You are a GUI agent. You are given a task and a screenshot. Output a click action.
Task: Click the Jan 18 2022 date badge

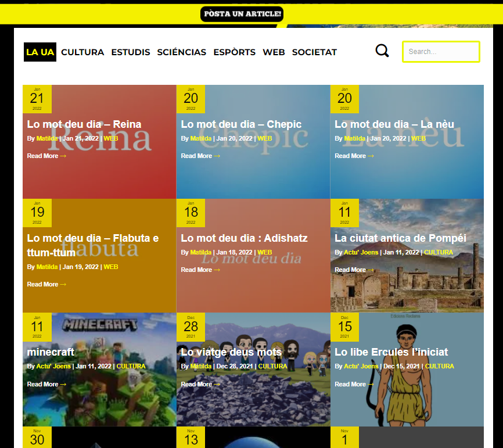point(191,213)
